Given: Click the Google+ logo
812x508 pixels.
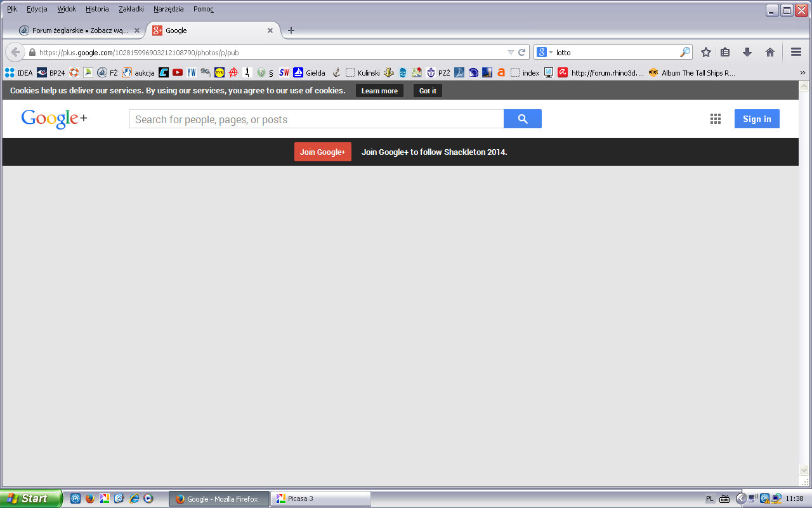Looking at the screenshot, I should point(54,119).
